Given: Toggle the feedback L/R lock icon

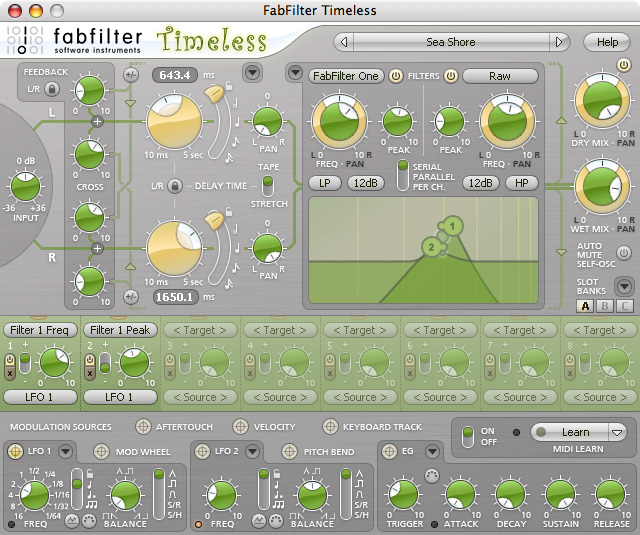Looking at the screenshot, I should point(52,89).
